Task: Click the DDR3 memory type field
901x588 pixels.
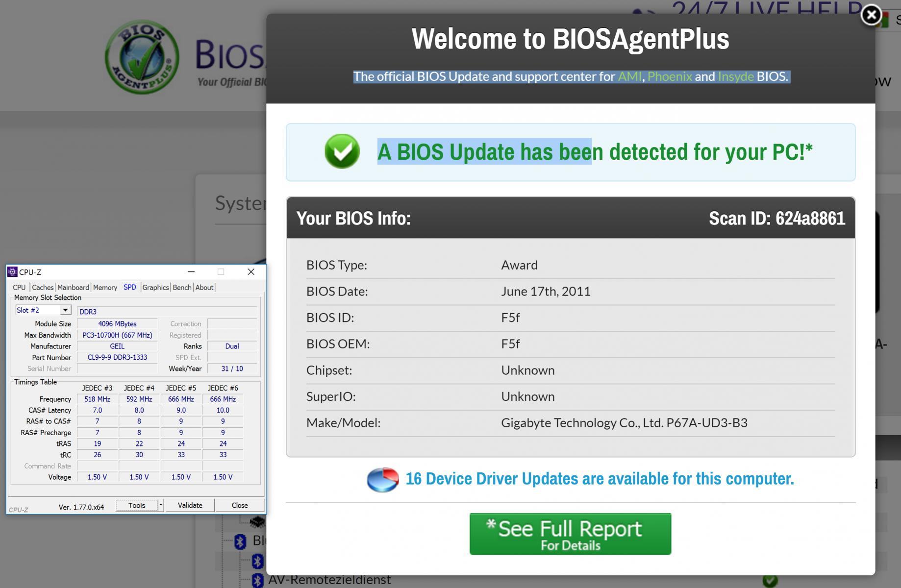Action: (x=167, y=312)
